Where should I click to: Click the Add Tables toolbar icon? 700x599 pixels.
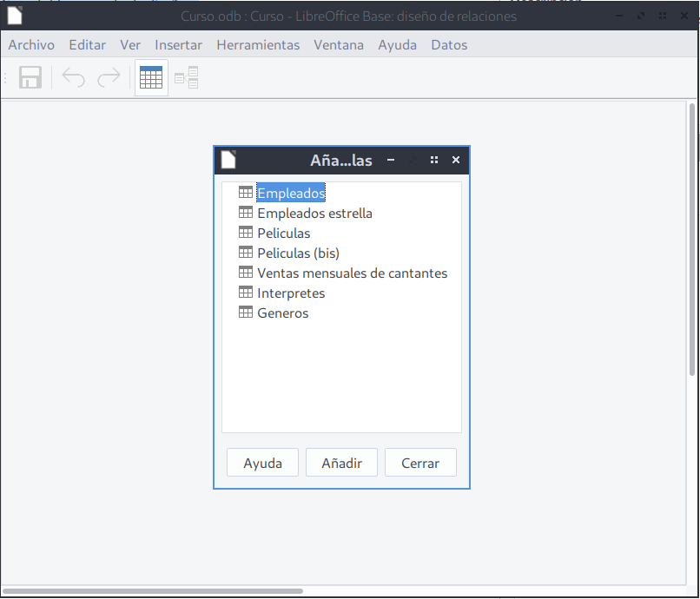(x=151, y=77)
